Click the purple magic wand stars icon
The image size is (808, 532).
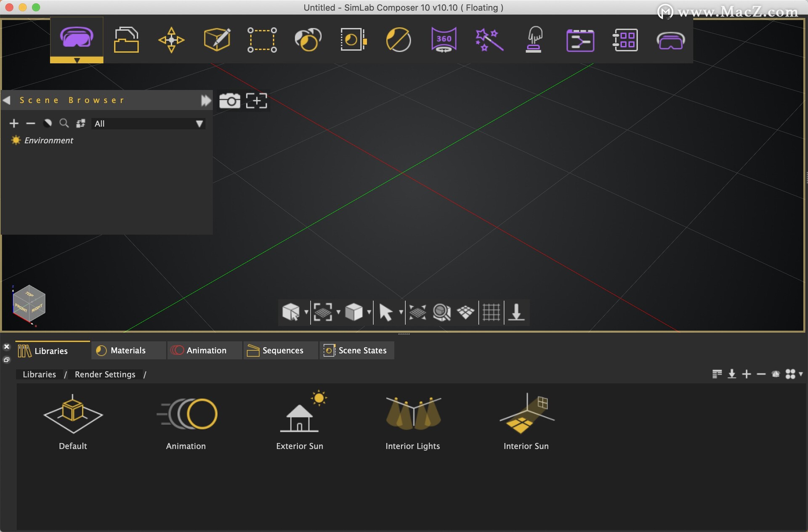[x=489, y=40]
